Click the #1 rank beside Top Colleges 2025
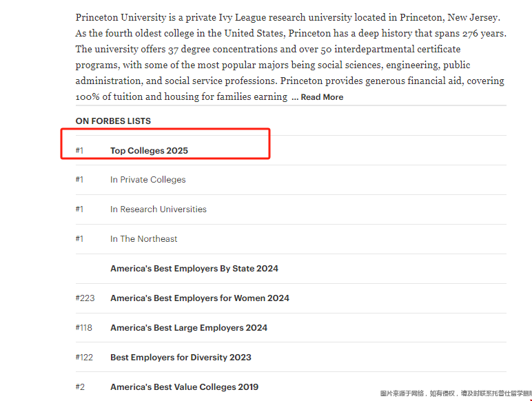Viewport: 532px width, 401px height. tap(79, 151)
